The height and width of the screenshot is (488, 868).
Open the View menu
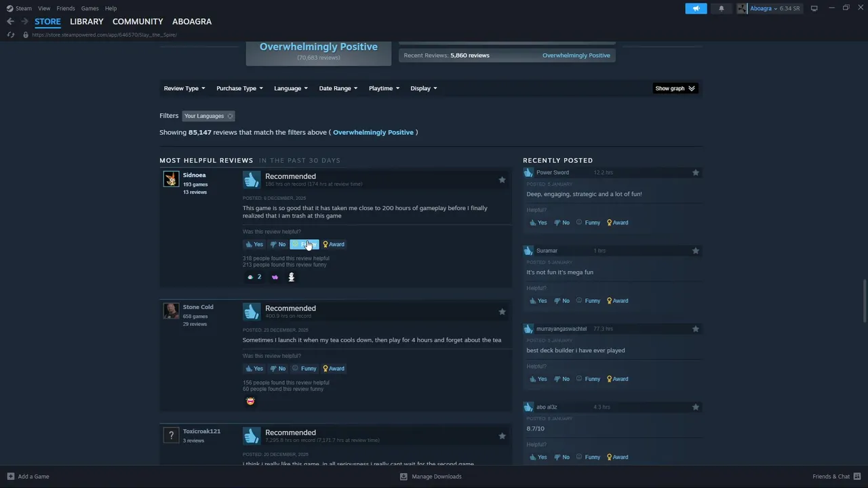[44, 8]
